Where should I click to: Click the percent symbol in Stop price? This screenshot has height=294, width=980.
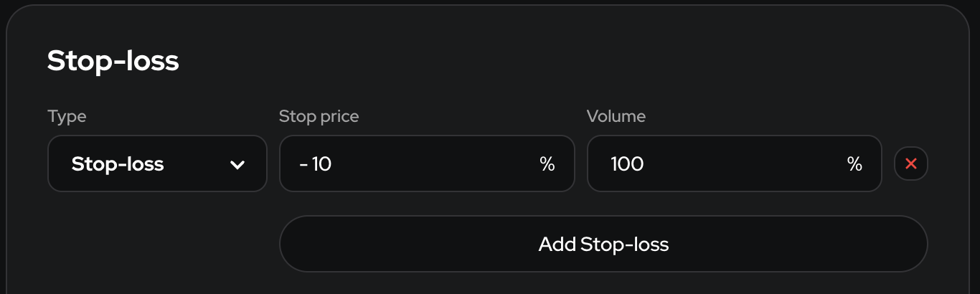547,164
